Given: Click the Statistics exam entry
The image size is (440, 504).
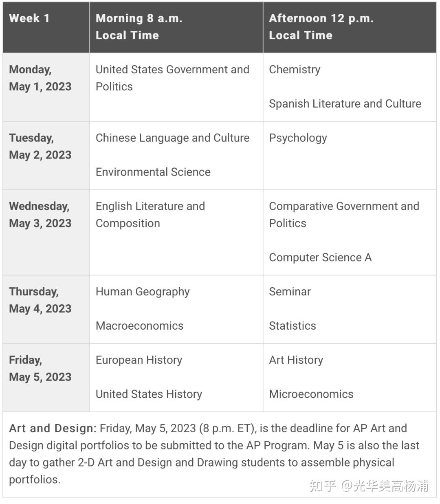Looking at the screenshot, I should (293, 326).
